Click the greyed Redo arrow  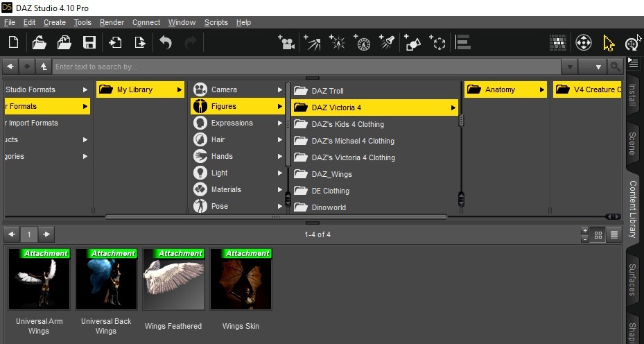(x=191, y=42)
